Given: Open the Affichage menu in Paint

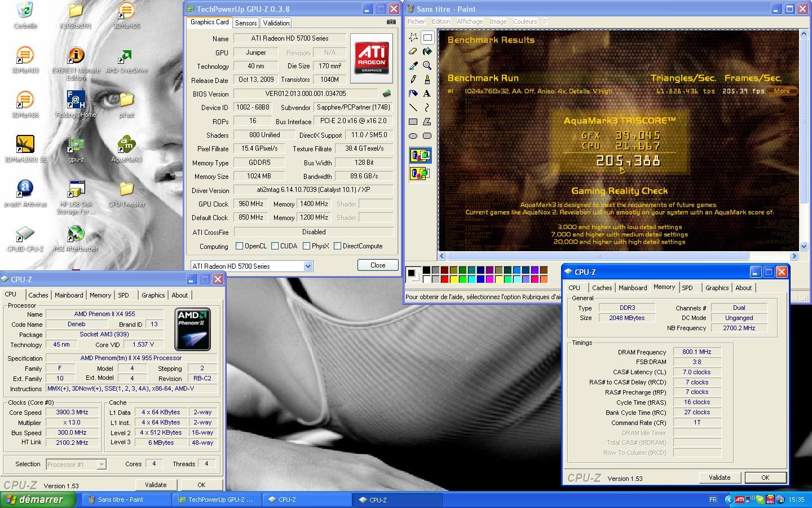Looking at the screenshot, I should pos(470,21).
